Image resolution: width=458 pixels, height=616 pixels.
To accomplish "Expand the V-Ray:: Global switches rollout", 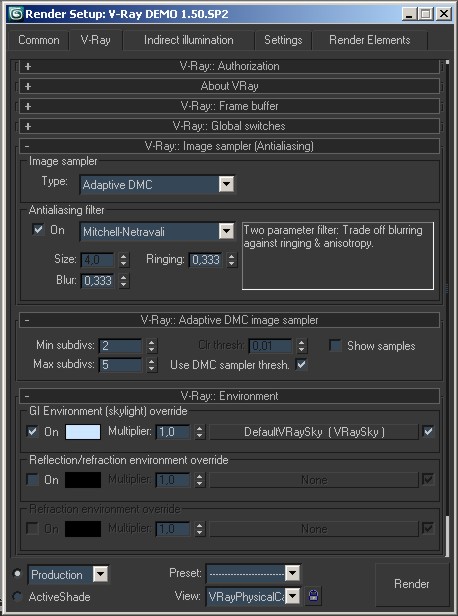I will pyautogui.click(x=229, y=126).
